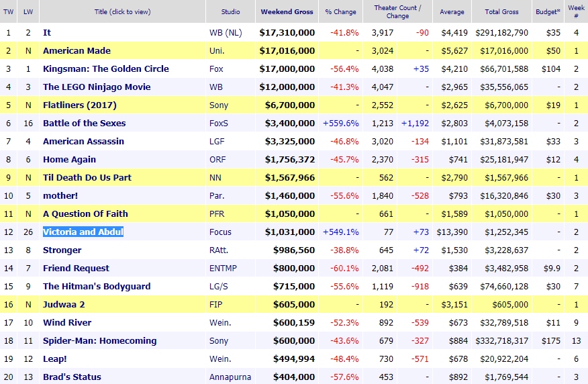Select budget value $175
588x384 pixels.
[x=551, y=340]
